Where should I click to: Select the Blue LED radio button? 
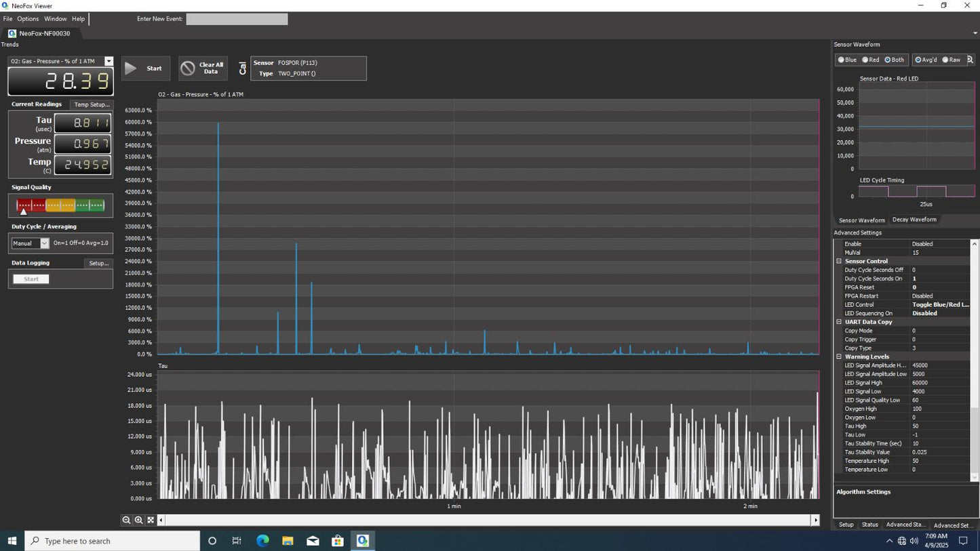(x=842, y=60)
